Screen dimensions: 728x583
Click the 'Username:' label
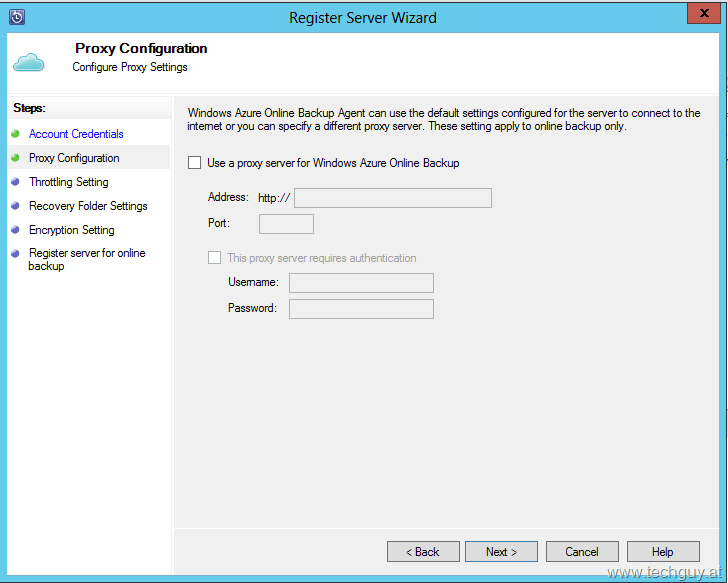point(254,282)
